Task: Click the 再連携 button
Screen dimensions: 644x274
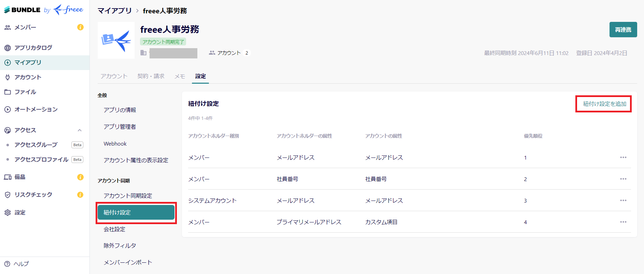Action: (623, 30)
